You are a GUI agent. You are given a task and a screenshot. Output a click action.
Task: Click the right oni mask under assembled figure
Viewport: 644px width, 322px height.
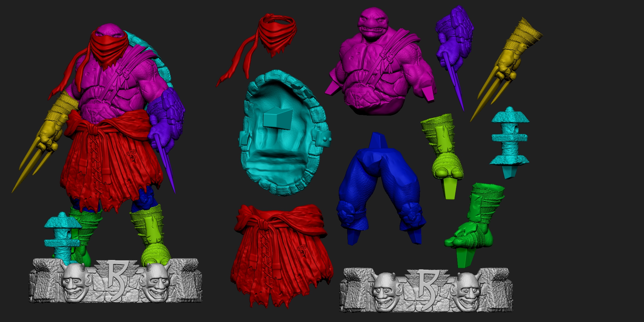click(156, 283)
